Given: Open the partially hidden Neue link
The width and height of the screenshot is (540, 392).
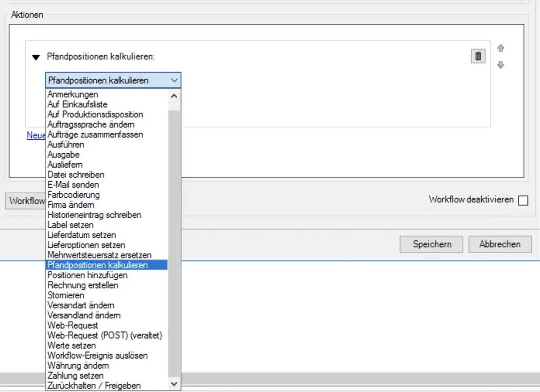Looking at the screenshot, I should tap(36, 135).
